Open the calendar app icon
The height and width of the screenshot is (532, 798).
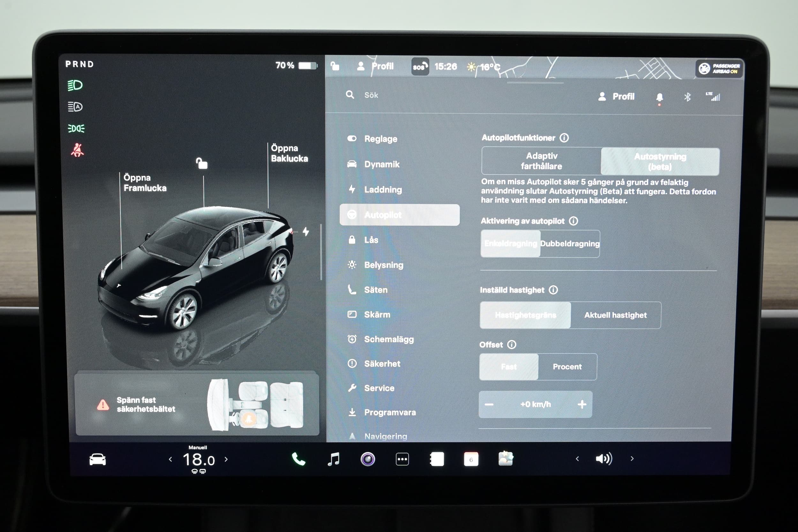pyautogui.click(x=471, y=459)
